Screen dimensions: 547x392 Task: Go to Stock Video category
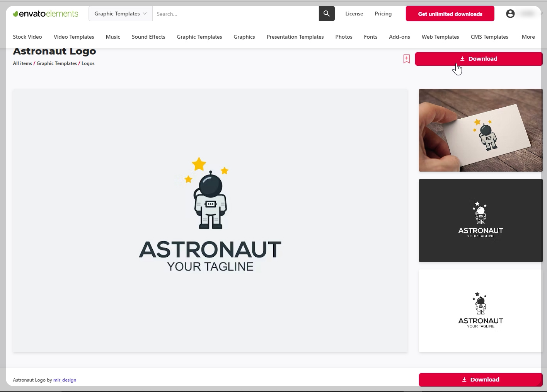(x=27, y=37)
